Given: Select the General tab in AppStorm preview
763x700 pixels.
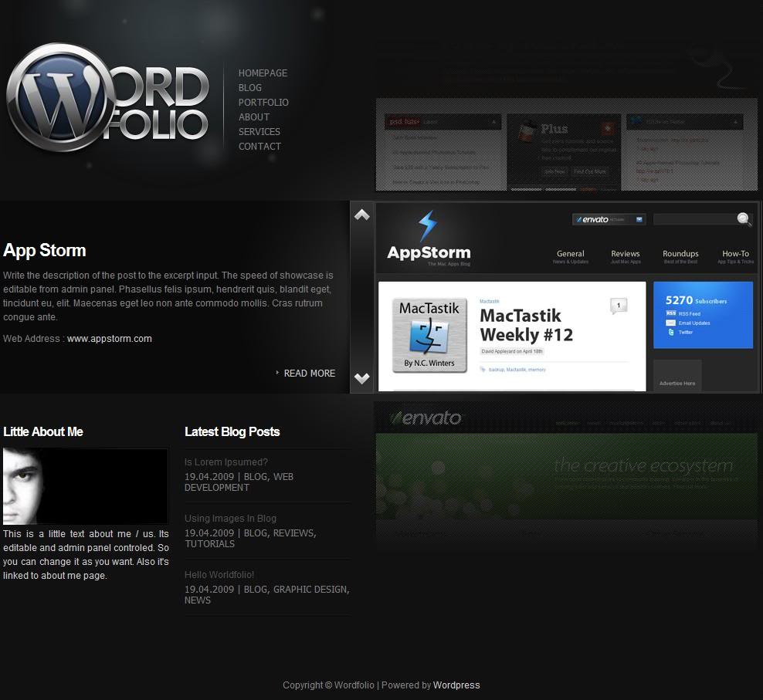Looking at the screenshot, I should click(570, 256).
